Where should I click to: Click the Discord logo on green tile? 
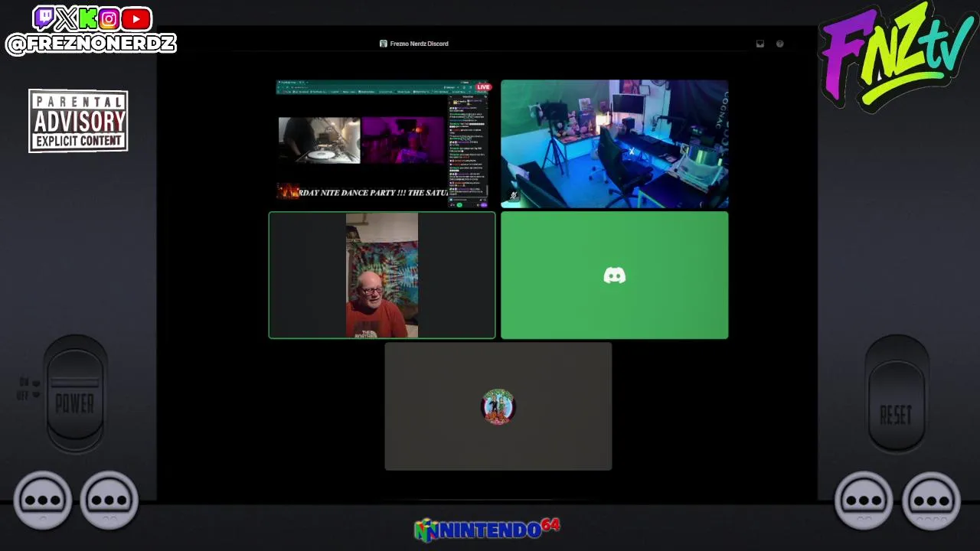(615, 275)
